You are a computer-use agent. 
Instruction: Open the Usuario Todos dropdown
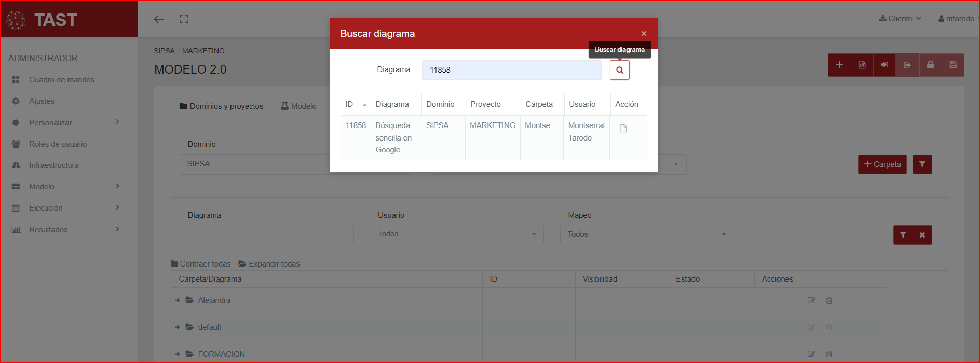tap(456, 234)
